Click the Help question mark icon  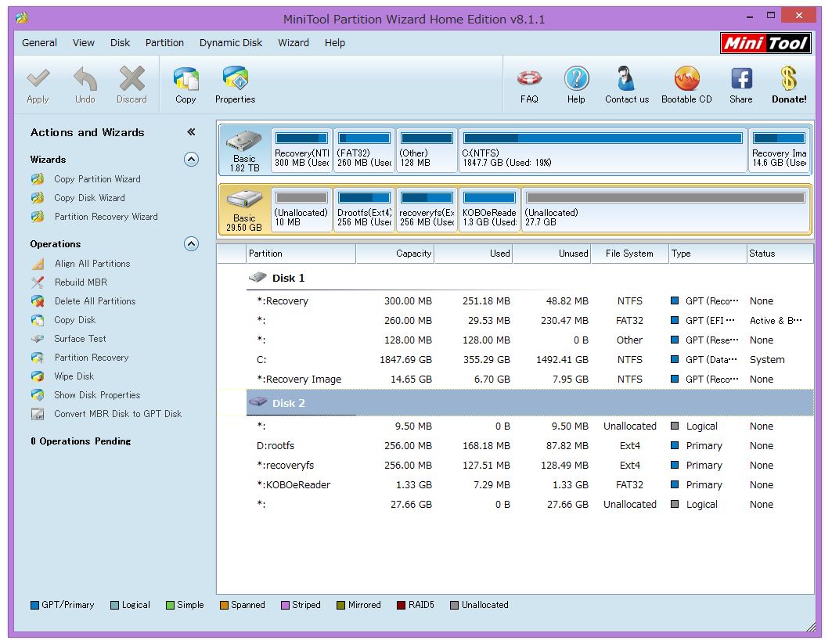click(x=576, y=79)
